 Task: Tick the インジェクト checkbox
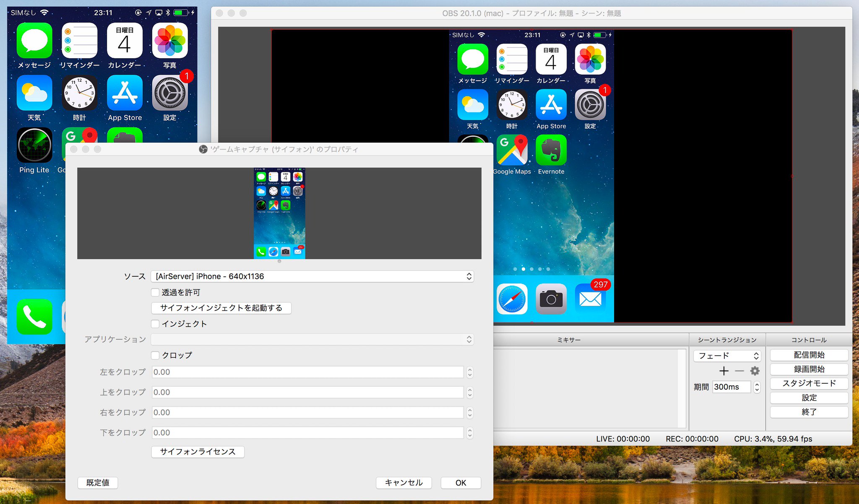click(155, 324)
